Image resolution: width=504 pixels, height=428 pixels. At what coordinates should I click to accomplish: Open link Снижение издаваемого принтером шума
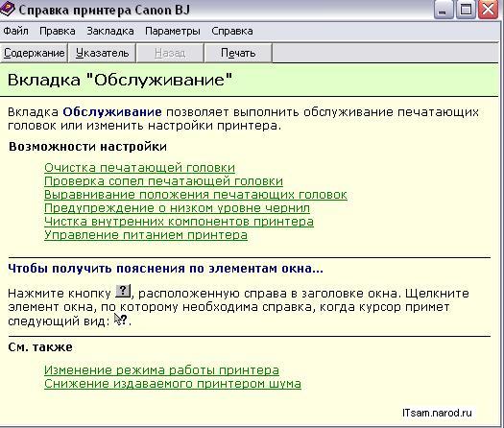(173, 384)
